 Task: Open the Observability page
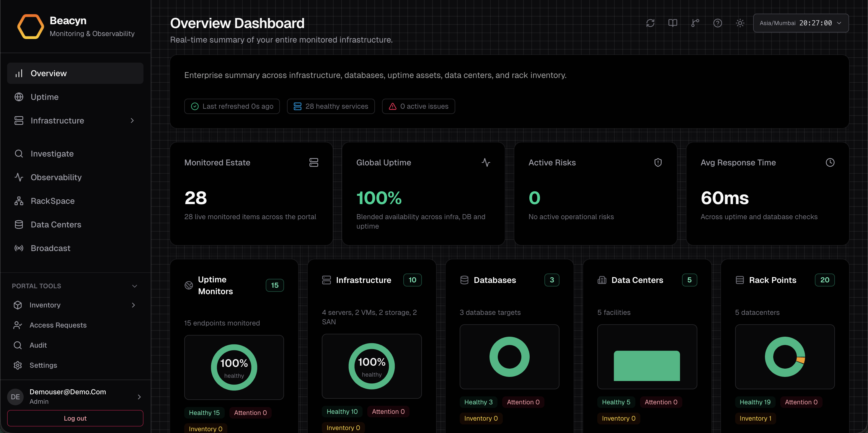75,177
